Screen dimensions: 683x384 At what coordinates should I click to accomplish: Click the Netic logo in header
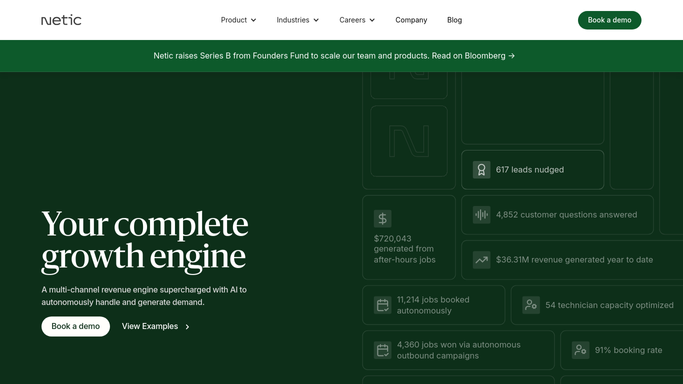tap(61, 20)
